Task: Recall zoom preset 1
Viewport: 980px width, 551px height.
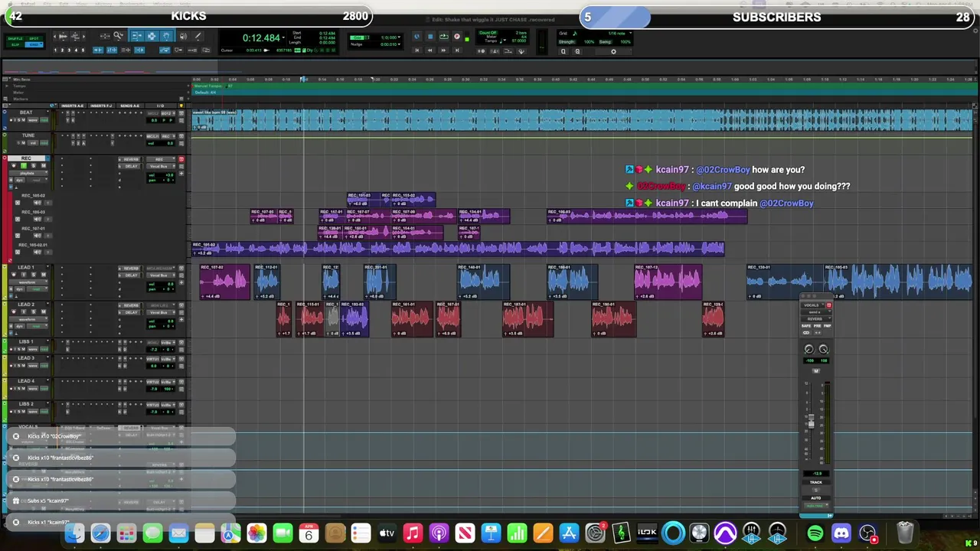Action: (55, 50)
